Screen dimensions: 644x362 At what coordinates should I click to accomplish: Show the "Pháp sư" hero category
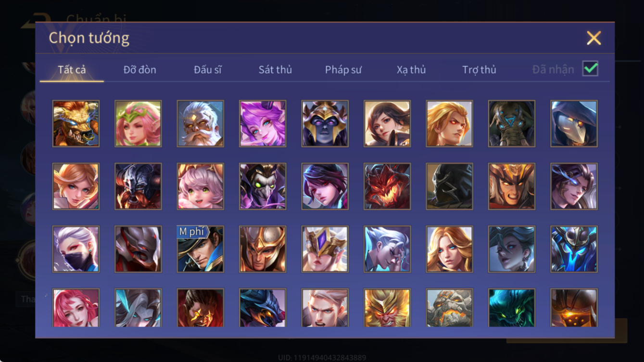click(343, 70)
